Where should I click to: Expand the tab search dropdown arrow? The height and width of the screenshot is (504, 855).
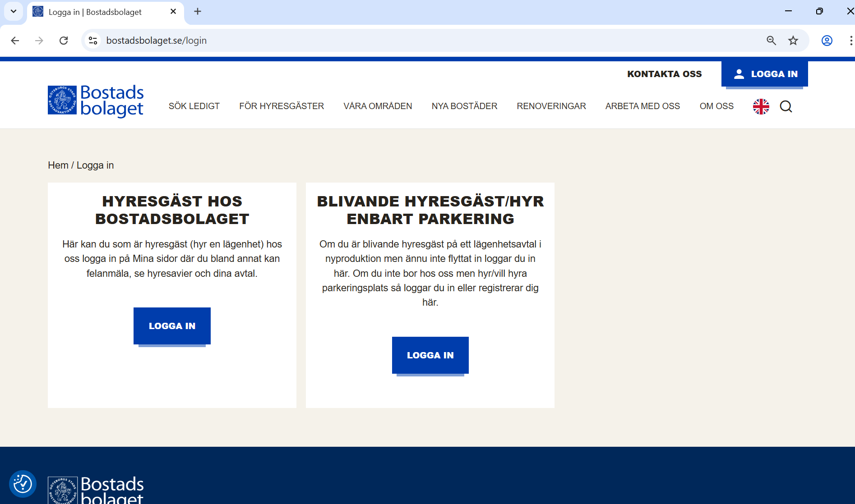pos(14,11)
